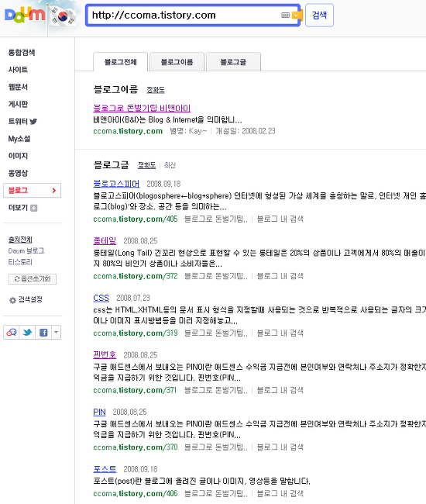Click the 옵션초기화 reset button
Screen dimensions: 426x504
click(x=33, y=279)
